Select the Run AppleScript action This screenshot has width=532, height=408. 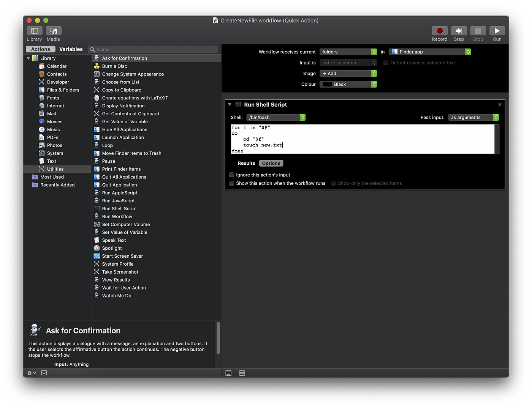(x=156, y=193)
